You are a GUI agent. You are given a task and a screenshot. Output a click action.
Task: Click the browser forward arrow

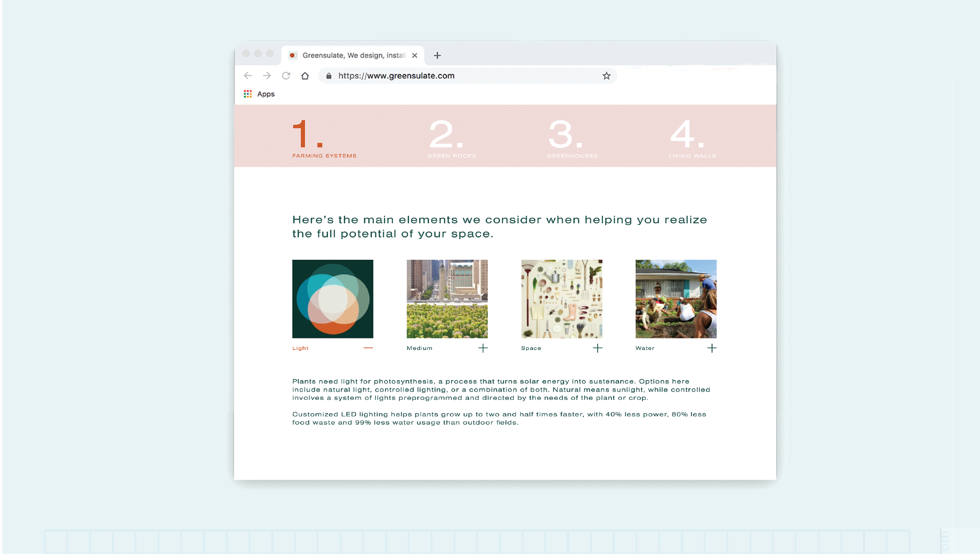click(x=267, y=76)
